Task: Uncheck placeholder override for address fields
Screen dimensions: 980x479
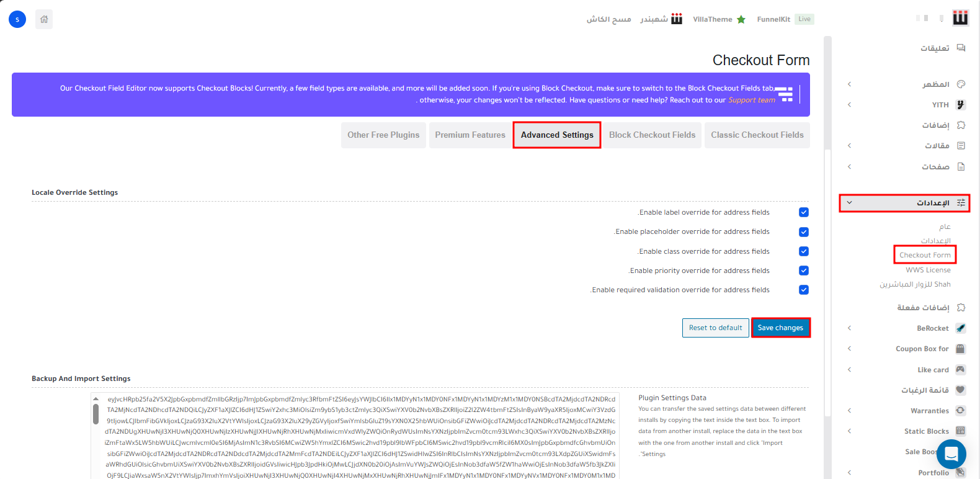Action: point(804,232)
